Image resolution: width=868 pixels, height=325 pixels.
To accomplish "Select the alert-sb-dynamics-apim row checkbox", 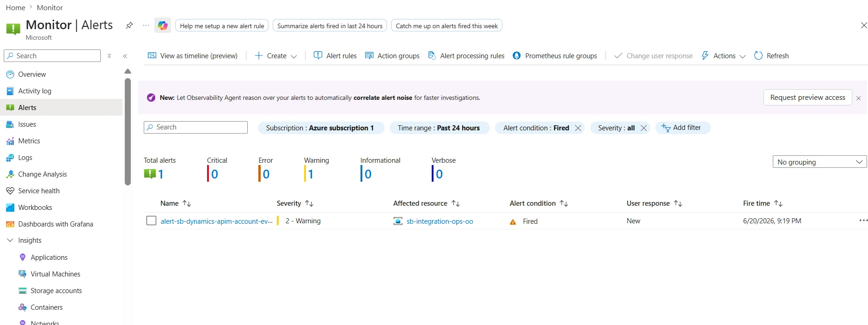I will tap(151, 221).
